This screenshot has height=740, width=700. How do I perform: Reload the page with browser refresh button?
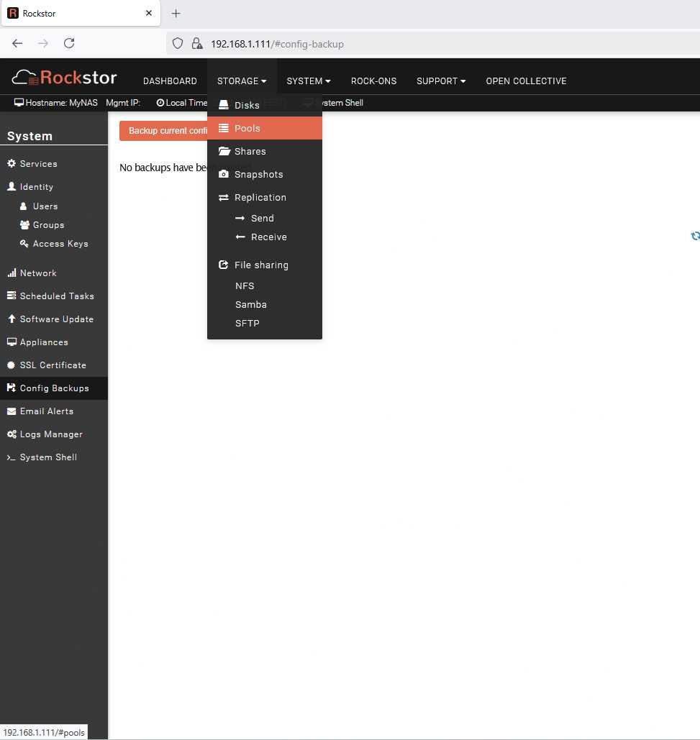tap(69, 43)
